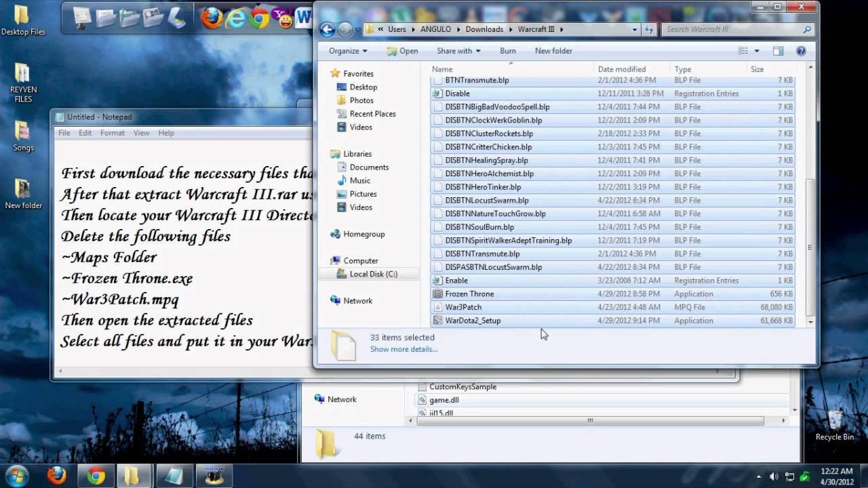The image size is (868, 488).
Task: Sort by the Size column header
Action: click(x=771, y=69)
